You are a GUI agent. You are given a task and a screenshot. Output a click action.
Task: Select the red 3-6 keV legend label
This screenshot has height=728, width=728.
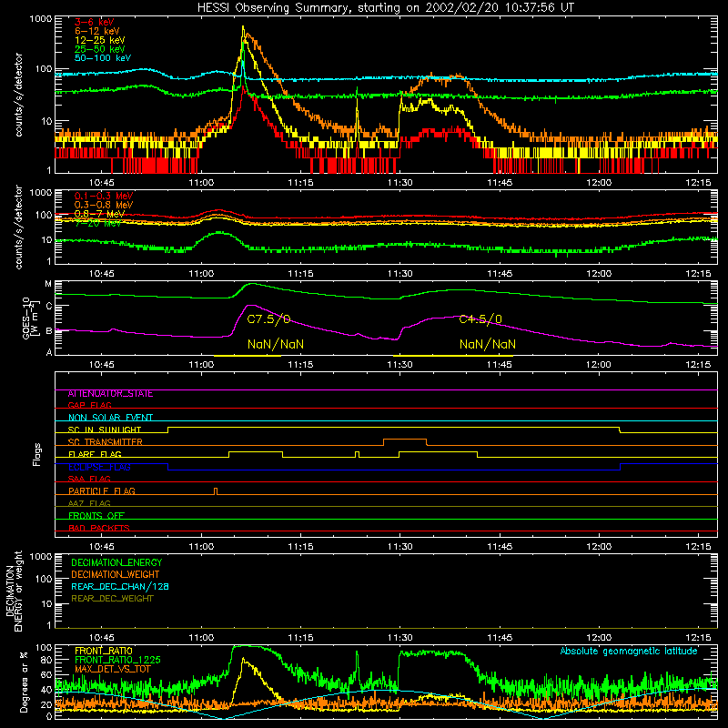(x=95, y=22)
